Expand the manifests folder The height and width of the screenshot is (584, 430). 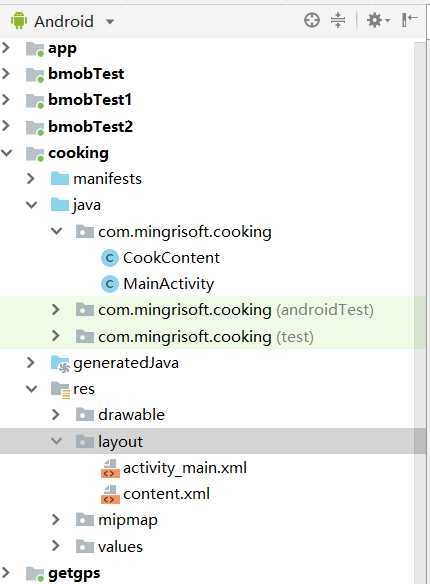point(31,179)
